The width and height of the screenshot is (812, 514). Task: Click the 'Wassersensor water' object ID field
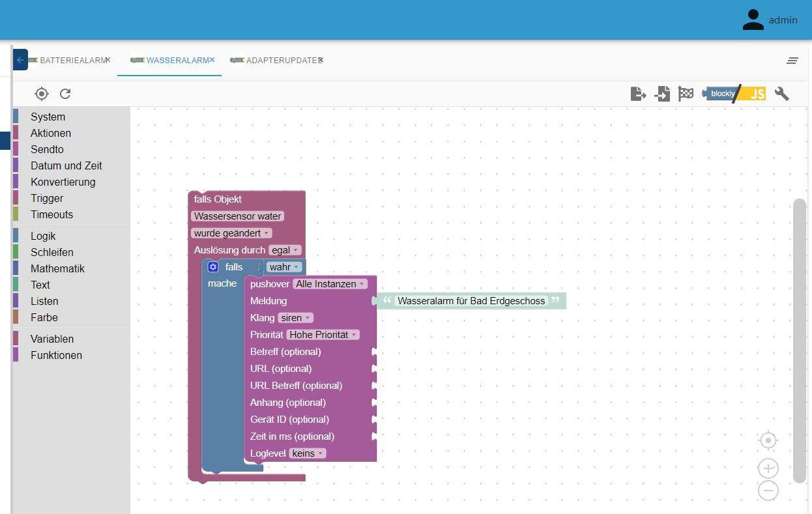238,216
